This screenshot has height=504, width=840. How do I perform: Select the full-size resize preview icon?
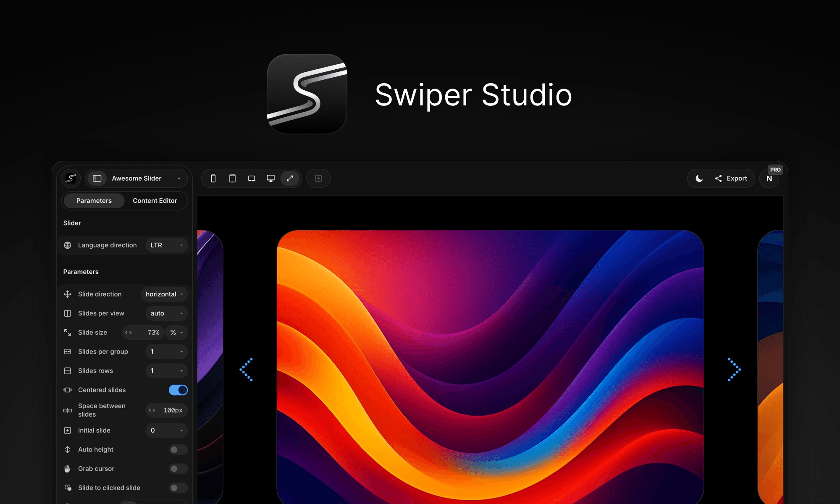point(290,178)
